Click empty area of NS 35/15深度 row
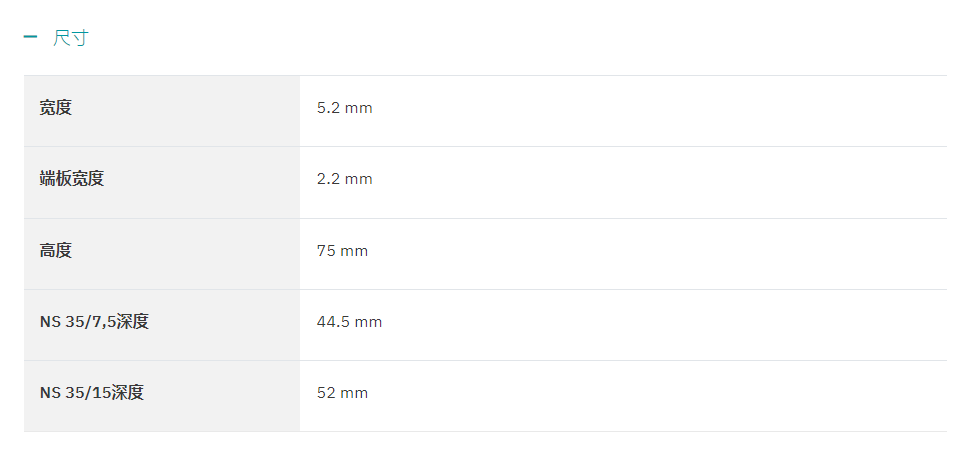Screen dimensions: 963x452 [657, 396]
